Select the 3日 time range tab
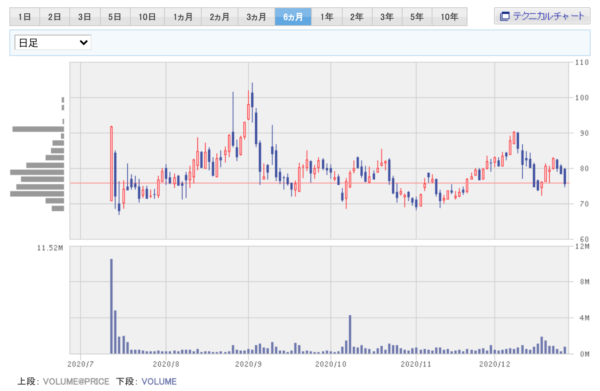The width and height of the screenshot is (600, 391). point(85,17)
